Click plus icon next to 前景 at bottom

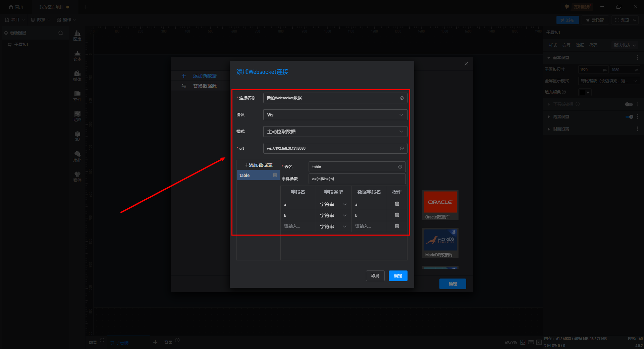coord(102,340)
